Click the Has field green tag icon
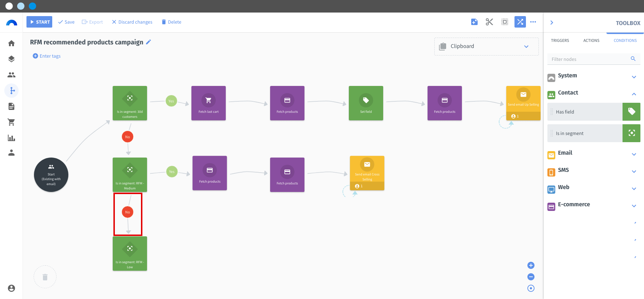The width and height of the screenshot is (644, 299). coord(631,112)
